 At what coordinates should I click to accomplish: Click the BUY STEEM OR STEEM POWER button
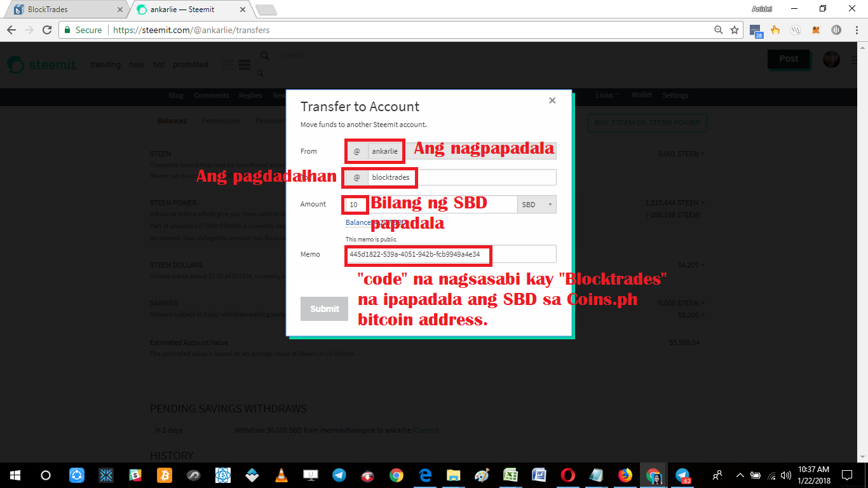[x=648, y=123]
